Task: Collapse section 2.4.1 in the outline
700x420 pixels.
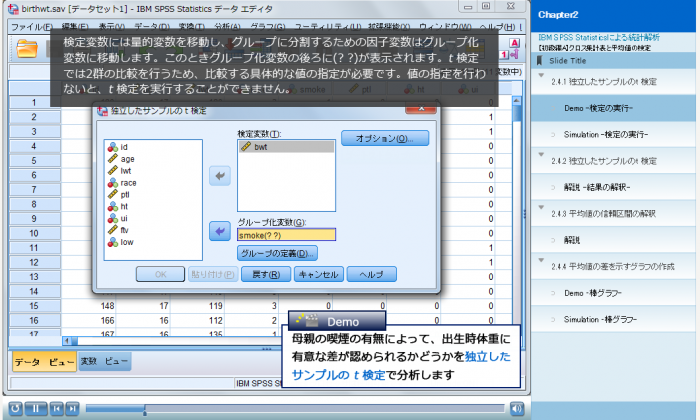Action: (541, 75)
